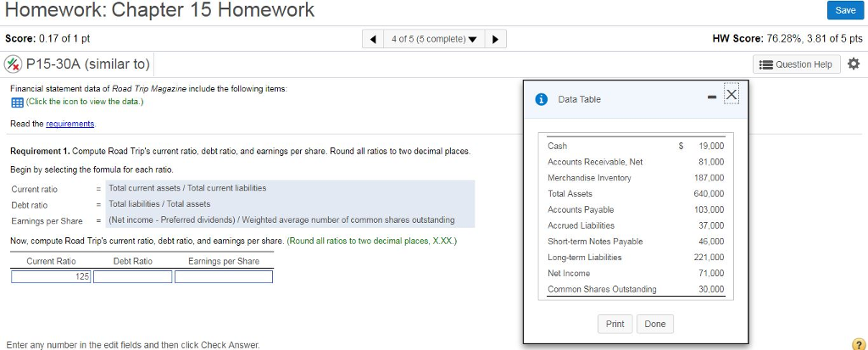Click the data table grid icon
Image resolution: width=868 pixels, height=350 pixels.
pos(16,102)
